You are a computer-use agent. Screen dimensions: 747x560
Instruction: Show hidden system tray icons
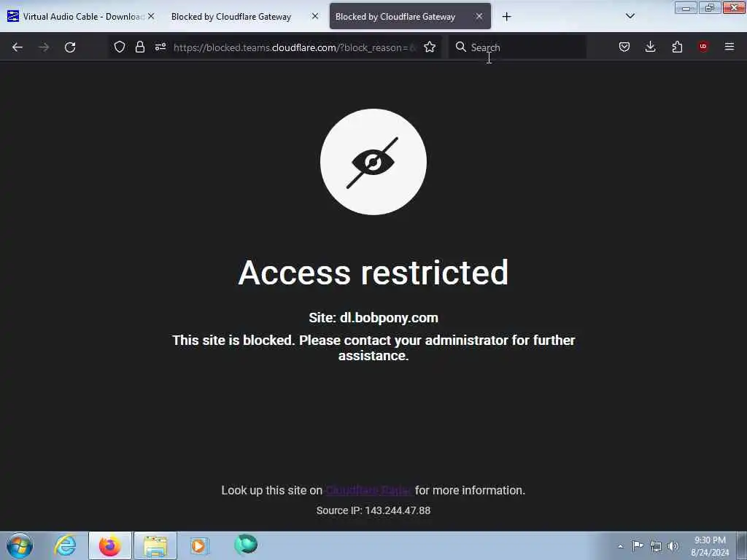click(x=620, y=546)
